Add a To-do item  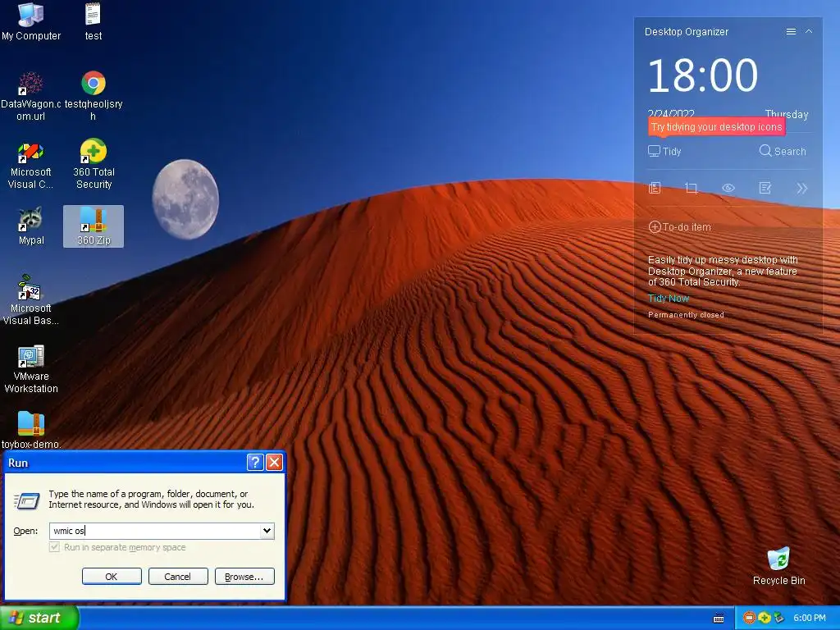click(680, 227)
